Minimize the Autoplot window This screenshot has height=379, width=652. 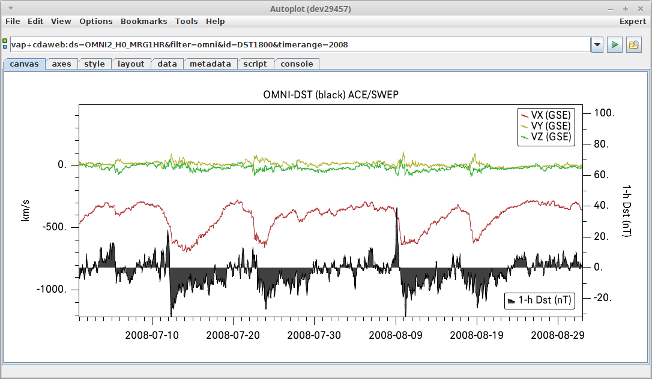(x=610, y=9)
